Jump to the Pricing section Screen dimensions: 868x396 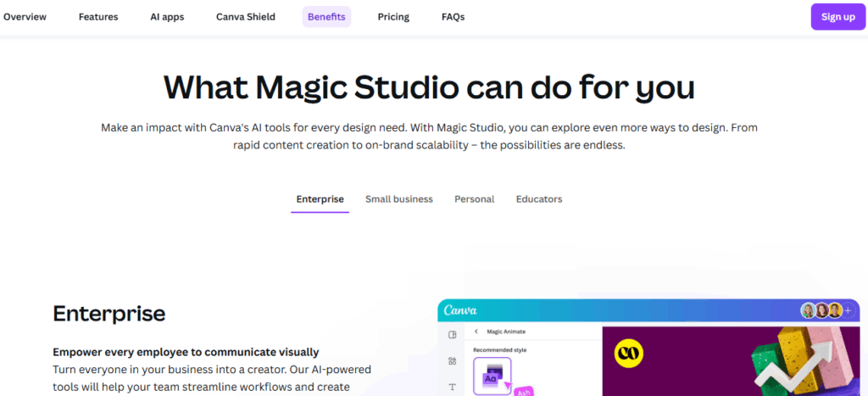(x=393, y=17)
